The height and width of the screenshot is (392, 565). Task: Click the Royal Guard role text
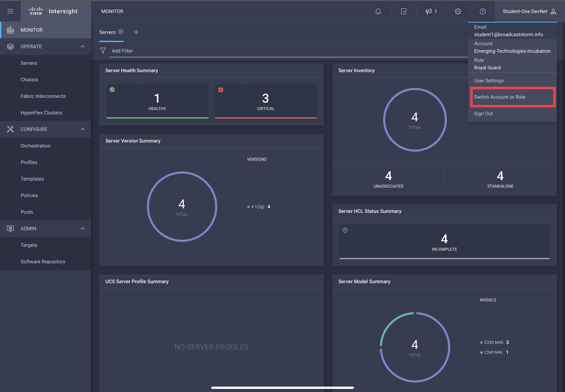[x=487, y=68]
